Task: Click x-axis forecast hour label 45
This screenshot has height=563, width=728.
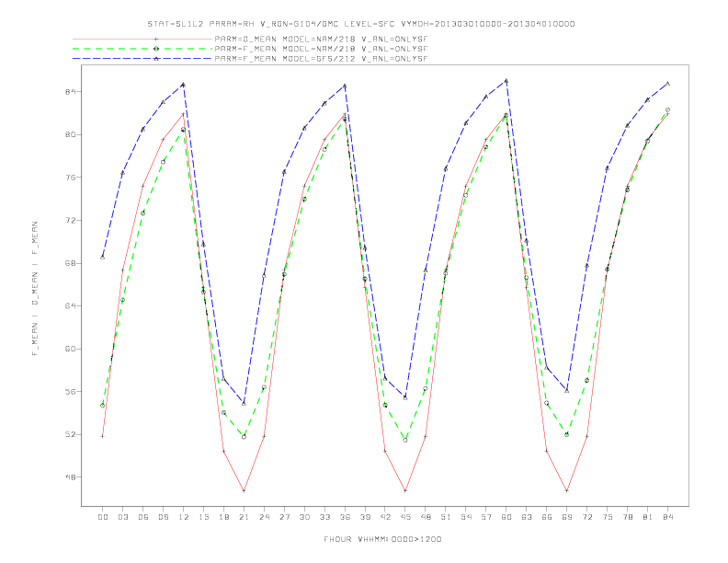Action: click(x=405, y=517)
